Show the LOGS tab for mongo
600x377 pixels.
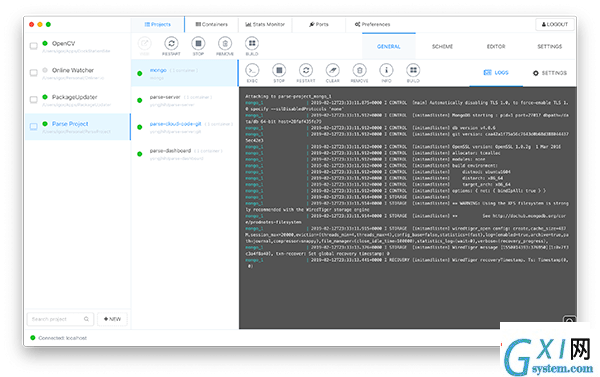[496, 73]
